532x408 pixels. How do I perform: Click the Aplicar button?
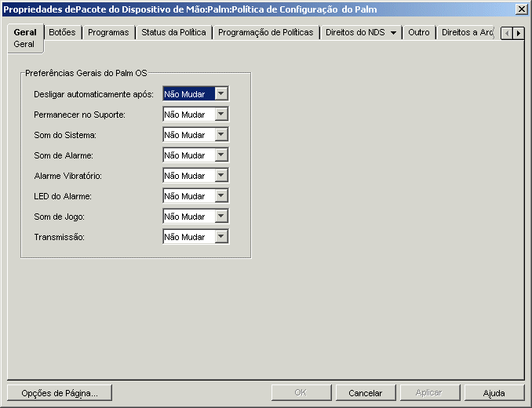click(429, 393)
